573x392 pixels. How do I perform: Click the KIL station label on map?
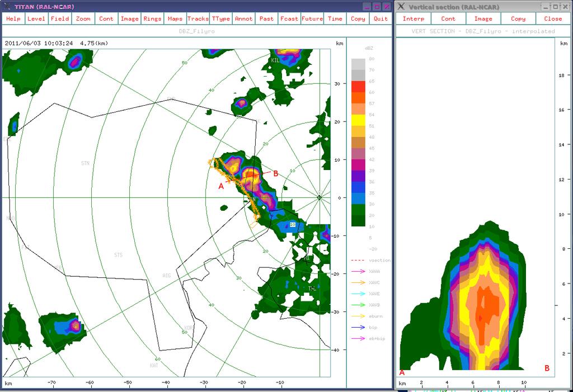(x=275, y=60)
